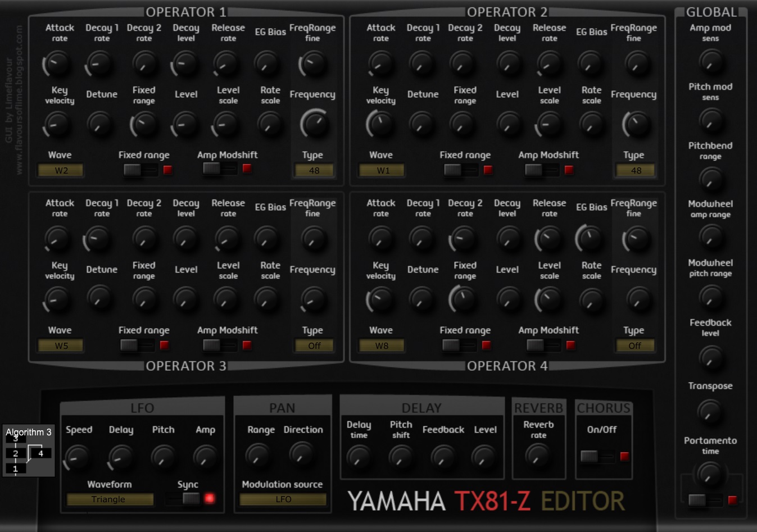Open Operator 1 Type selector
This screenshot has width=757, height=532.
point(314,171)
